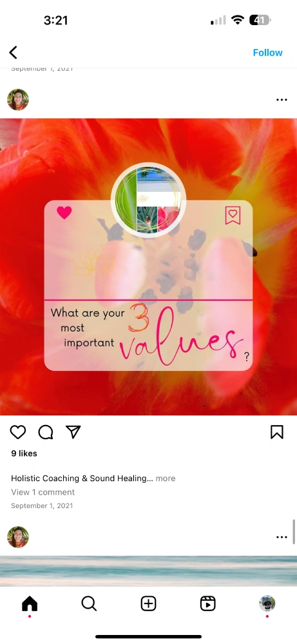View the list of 9 likes
Viewport: 297px width, 644px height.
tap(24, 453)
